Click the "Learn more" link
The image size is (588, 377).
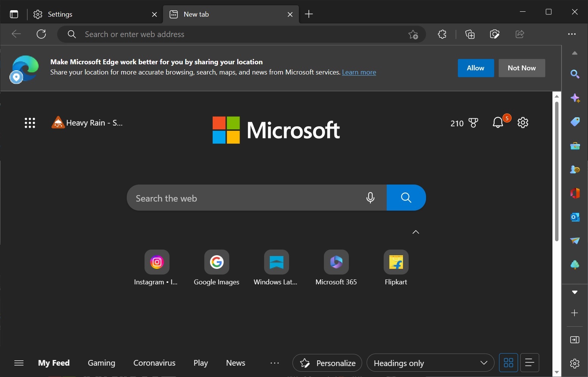point(359,72)
